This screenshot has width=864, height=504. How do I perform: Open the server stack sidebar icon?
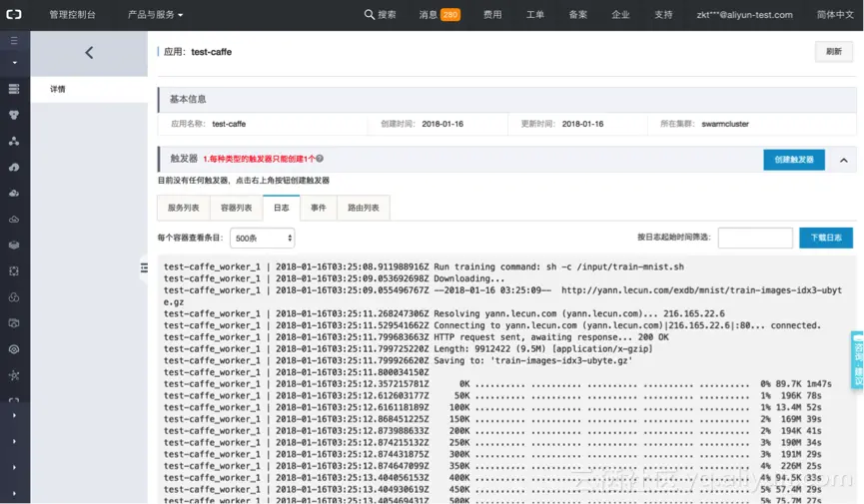pos(14,89)
